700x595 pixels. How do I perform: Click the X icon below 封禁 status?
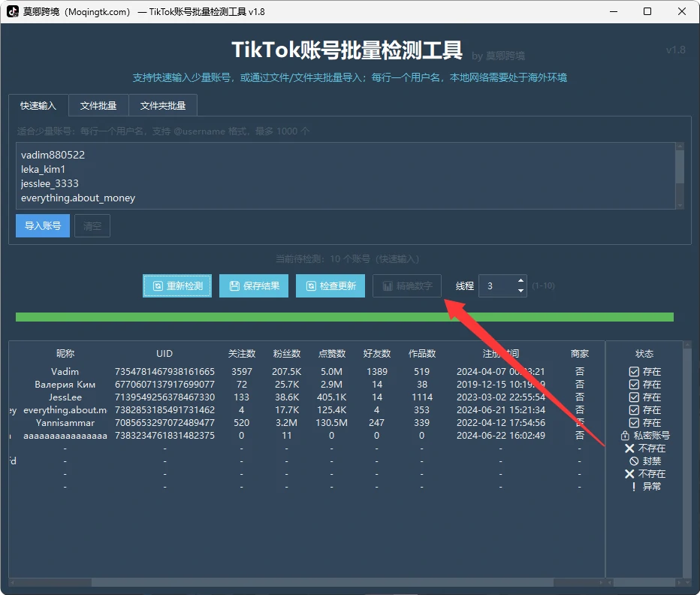[629, 474]
